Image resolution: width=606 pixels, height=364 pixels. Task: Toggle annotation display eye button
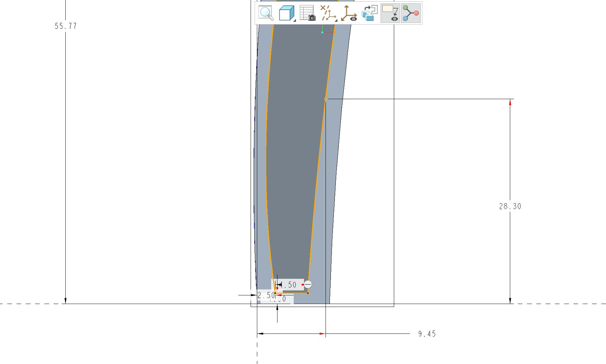[x=390, y=13]
